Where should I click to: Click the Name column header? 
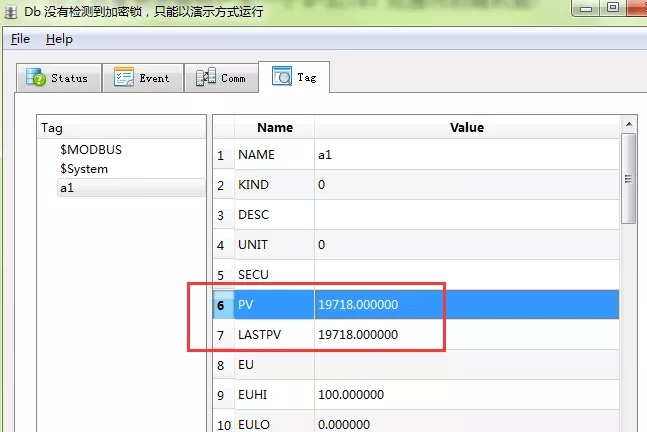click(x=275, y=127)
